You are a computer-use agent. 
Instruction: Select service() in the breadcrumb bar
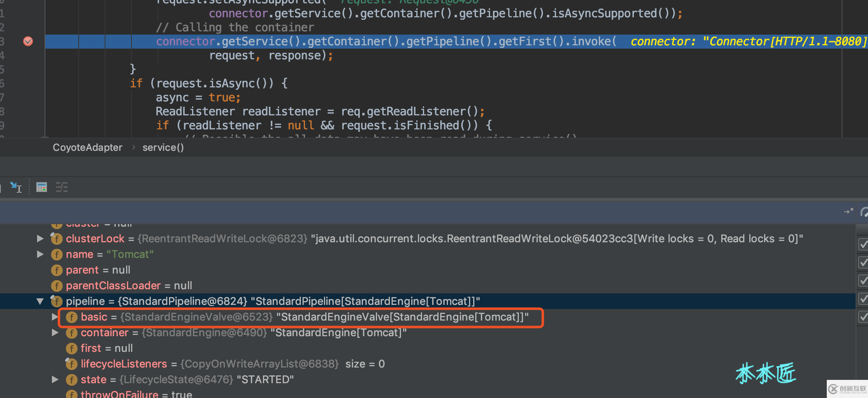163,147
